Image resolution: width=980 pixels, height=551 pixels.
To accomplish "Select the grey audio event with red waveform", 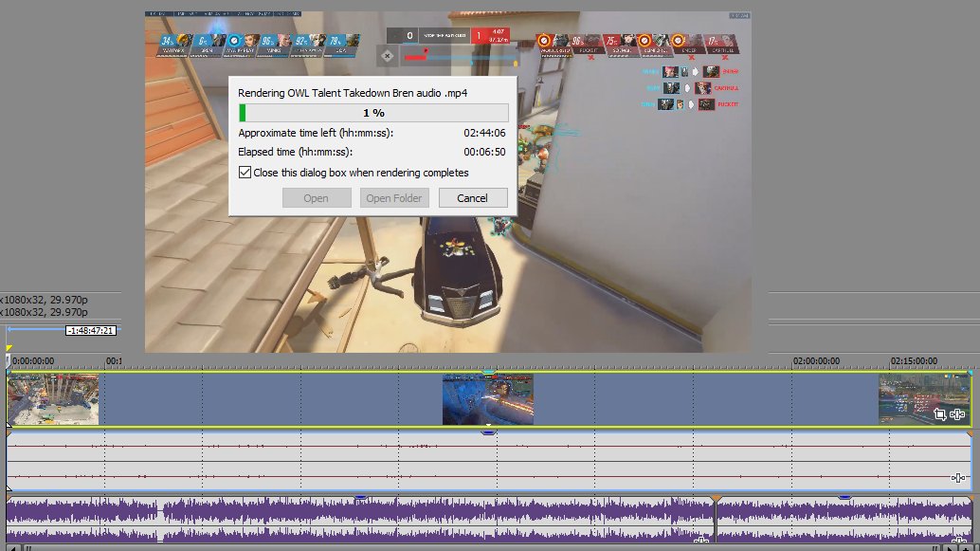I will click(489, 462).
